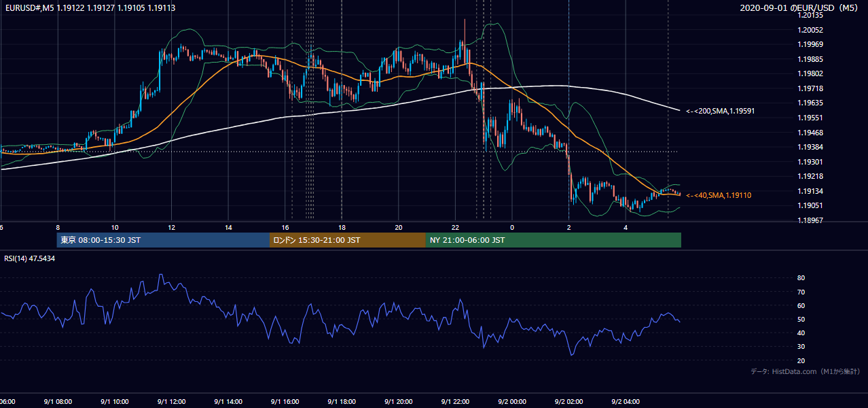Viewport: 868px width, 408px height.
Task: Click price level 1.19802 on the price axis
Action: (x=810, y=73)
